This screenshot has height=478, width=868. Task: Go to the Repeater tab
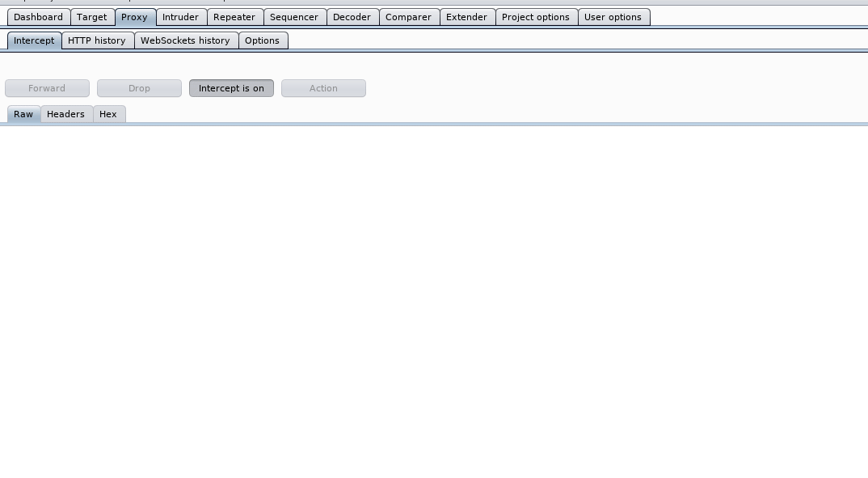click(x=234, y=17)
